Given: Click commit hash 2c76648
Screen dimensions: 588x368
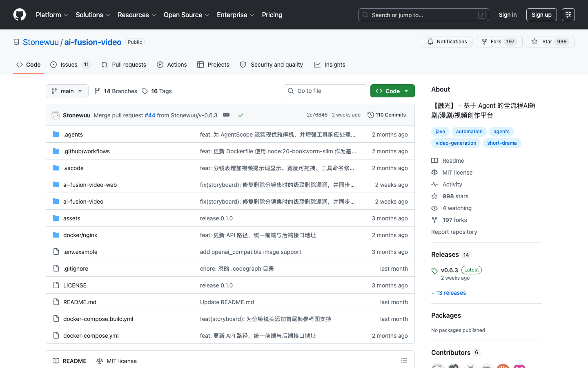Looking at the screenshot, I should point(317,115).
